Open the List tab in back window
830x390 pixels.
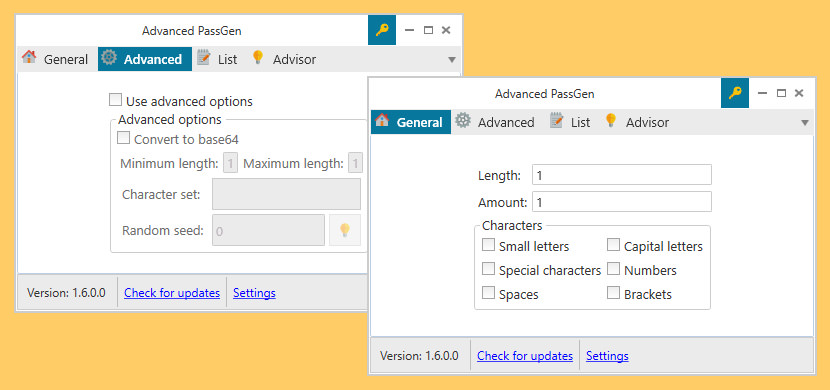tap(217, 59)
